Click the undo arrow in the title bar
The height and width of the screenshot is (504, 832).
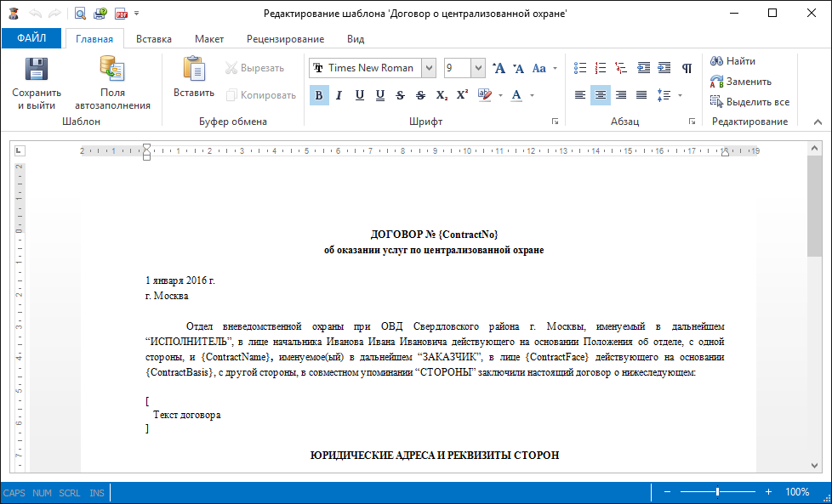36,14
